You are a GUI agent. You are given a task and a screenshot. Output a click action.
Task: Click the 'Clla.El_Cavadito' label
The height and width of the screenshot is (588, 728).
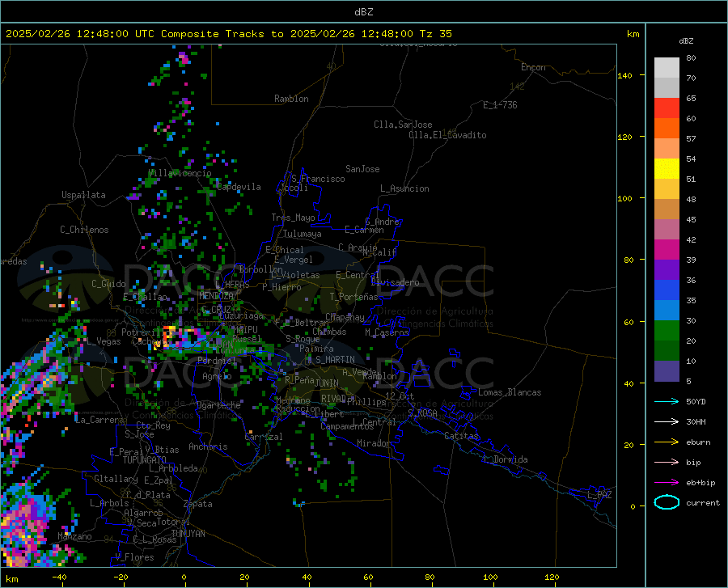[x=447, y=135]
